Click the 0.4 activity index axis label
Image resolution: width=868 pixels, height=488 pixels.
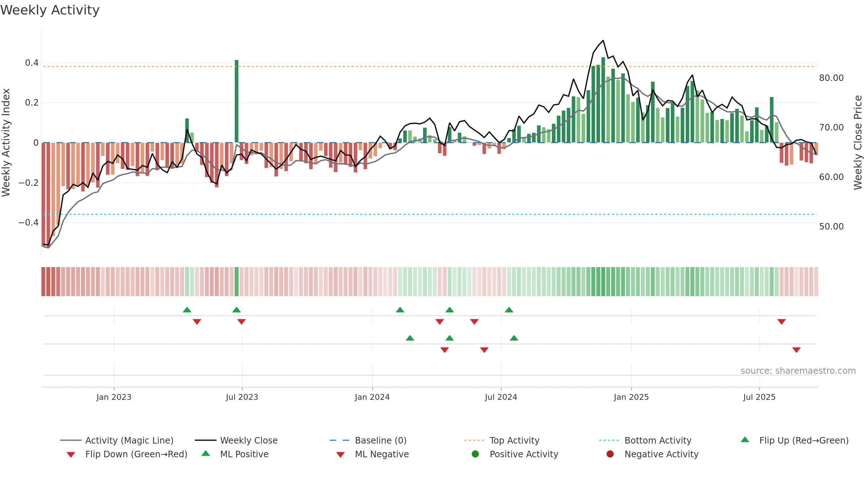(x=32, y=63)
